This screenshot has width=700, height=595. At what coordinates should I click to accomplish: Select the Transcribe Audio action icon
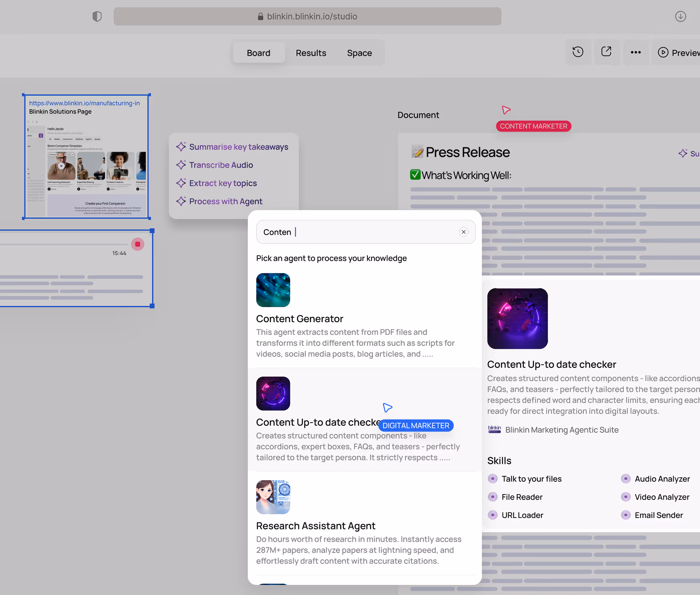click(x=181, y=165)
